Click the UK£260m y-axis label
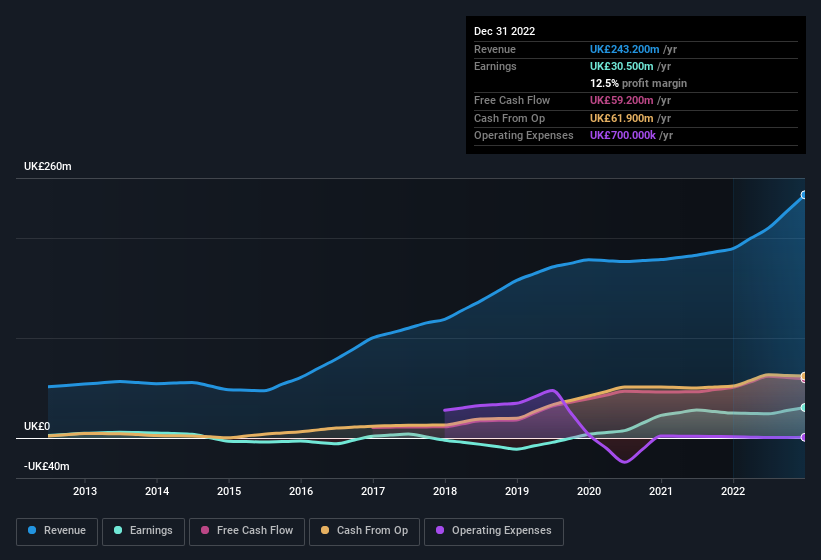The image size is (821, 560). coord(48,166)
